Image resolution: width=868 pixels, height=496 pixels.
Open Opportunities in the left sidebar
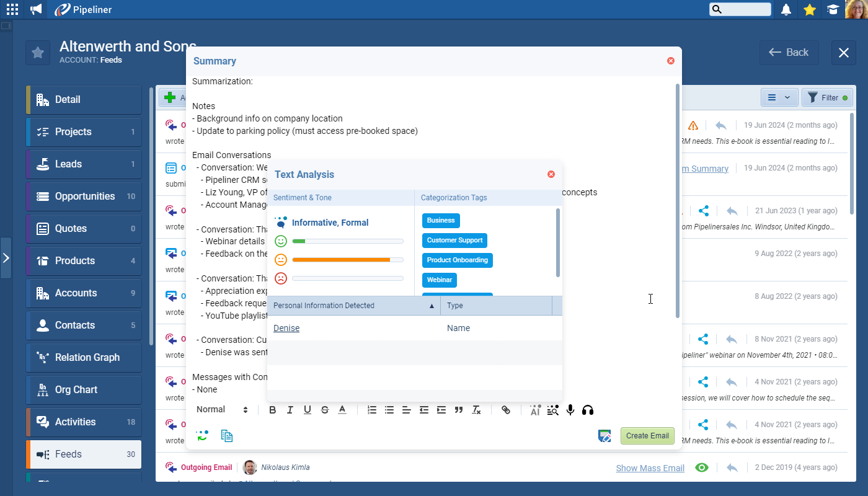(84, 196)
